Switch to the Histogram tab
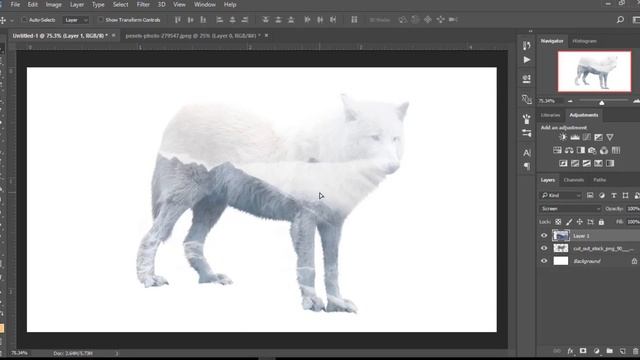Viewport: 640px width, 360px height. point(584,41)
